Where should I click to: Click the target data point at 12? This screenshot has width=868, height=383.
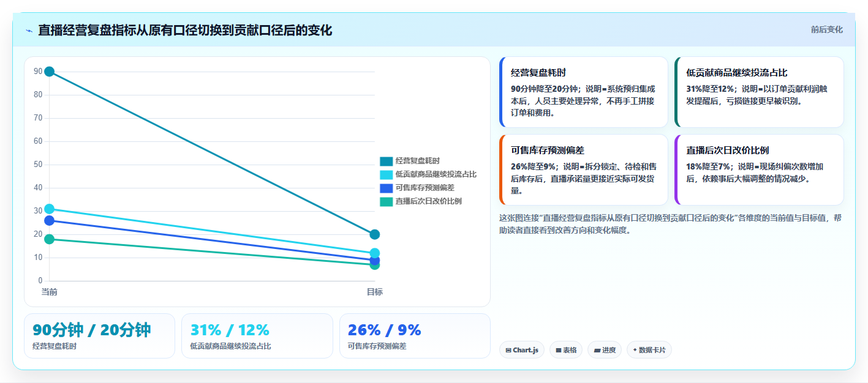tap(375, 253)
